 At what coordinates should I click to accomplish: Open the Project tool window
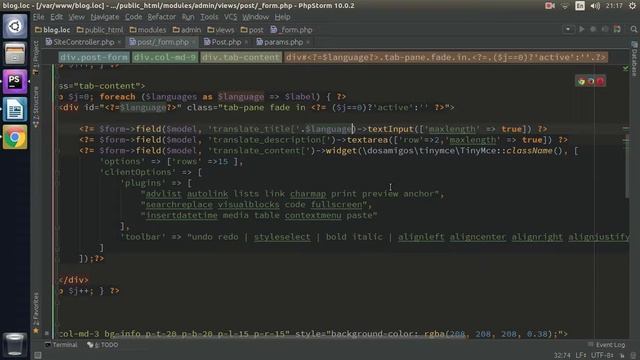pyautogui.click(x=36, y=57)
